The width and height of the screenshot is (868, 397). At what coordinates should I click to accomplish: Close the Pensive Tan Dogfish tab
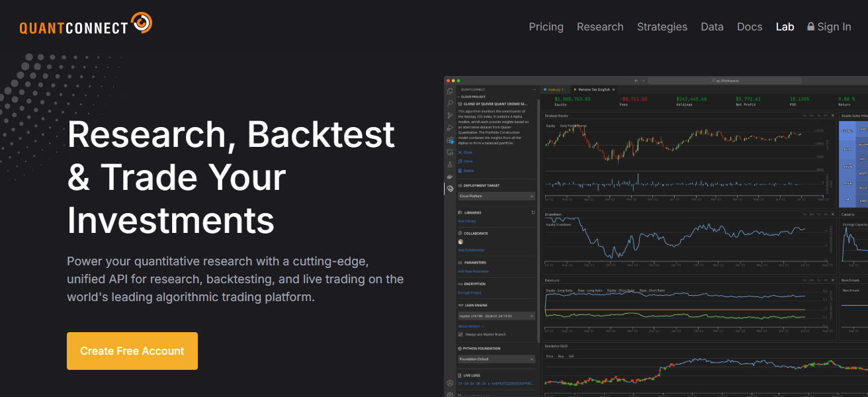613,89
